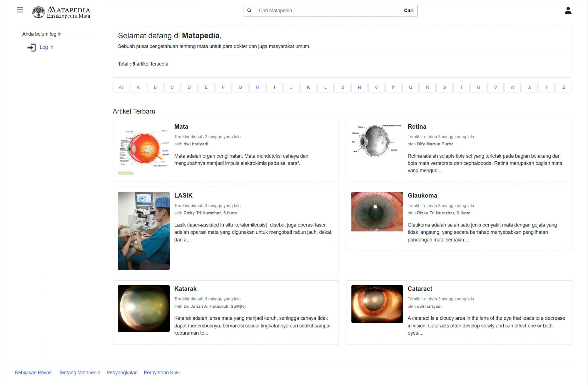Screen dimensions: 588x386
Task: Filter articles by letter H
Action: click(257, 88)
